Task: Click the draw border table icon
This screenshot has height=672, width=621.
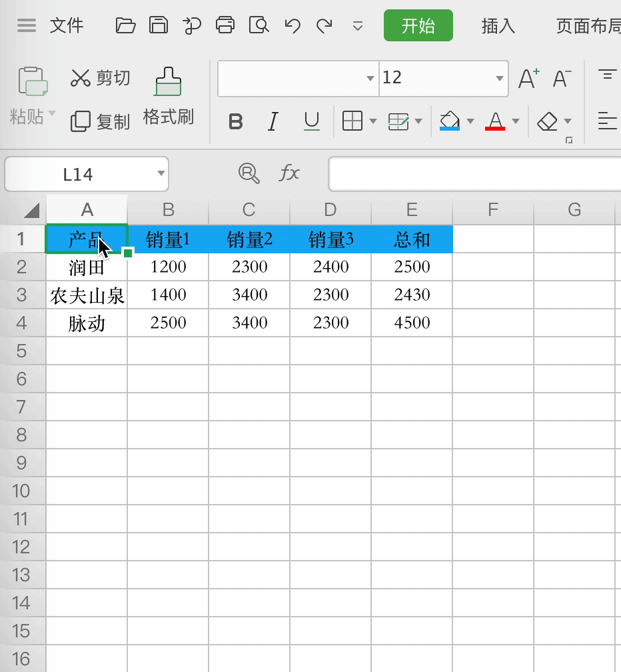Action: [398, 121]
